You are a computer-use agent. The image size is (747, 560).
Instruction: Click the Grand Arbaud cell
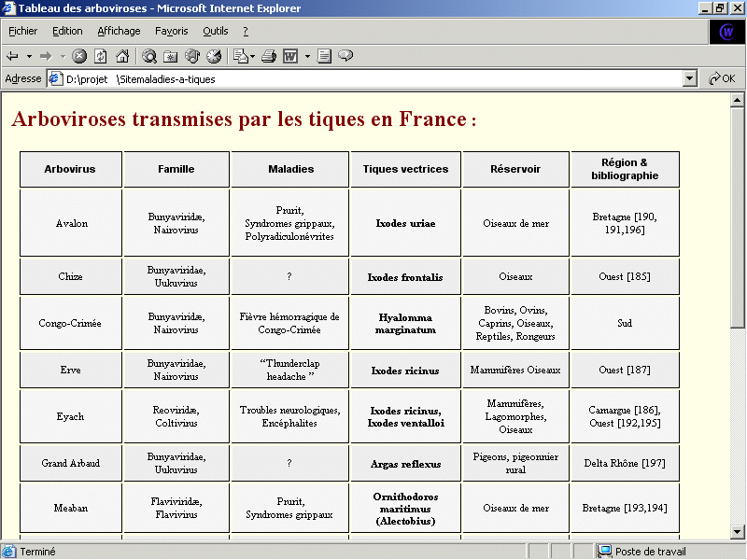click(x=71, y=463)
